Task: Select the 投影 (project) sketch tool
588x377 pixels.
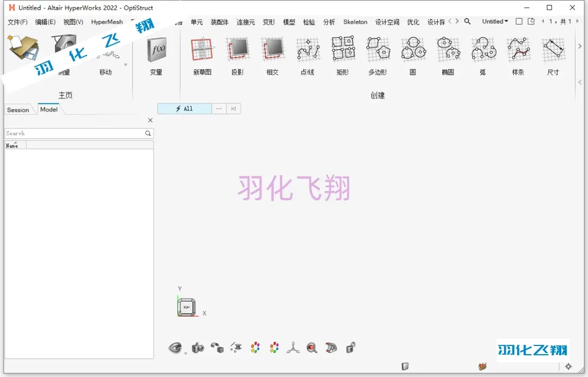Action: pos(237,55)
